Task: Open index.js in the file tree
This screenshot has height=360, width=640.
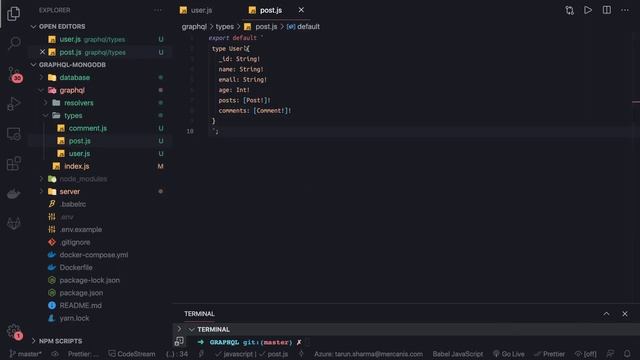Action: tap(76, 166)
